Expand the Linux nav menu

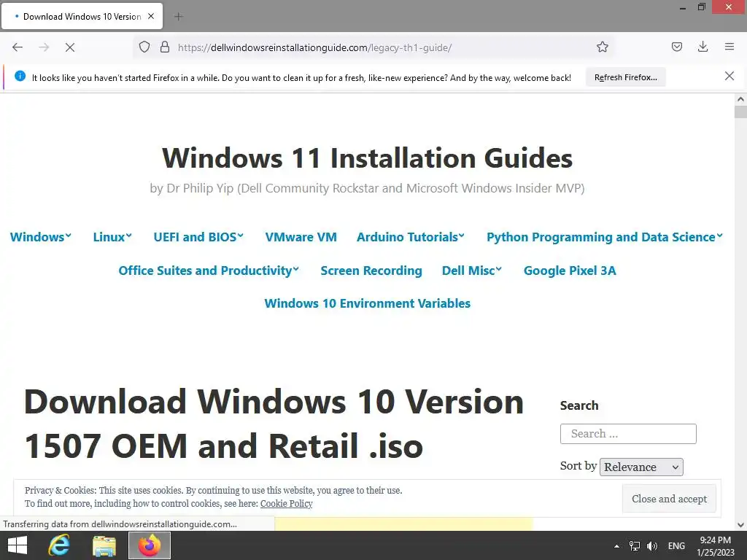pos(112,237)
